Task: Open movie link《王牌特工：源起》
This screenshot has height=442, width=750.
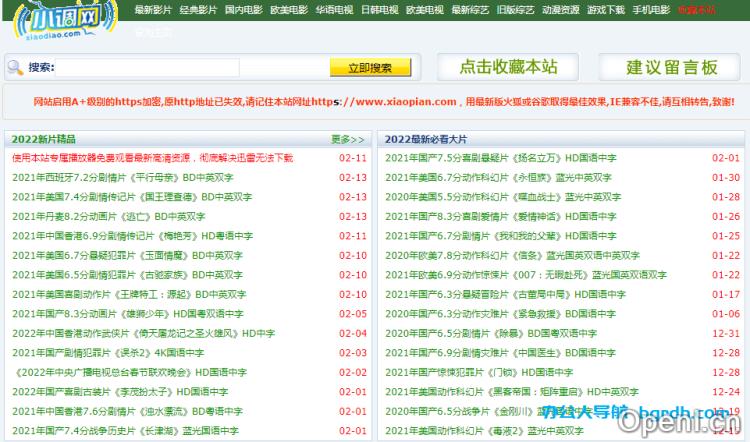Action: point(129,294)
